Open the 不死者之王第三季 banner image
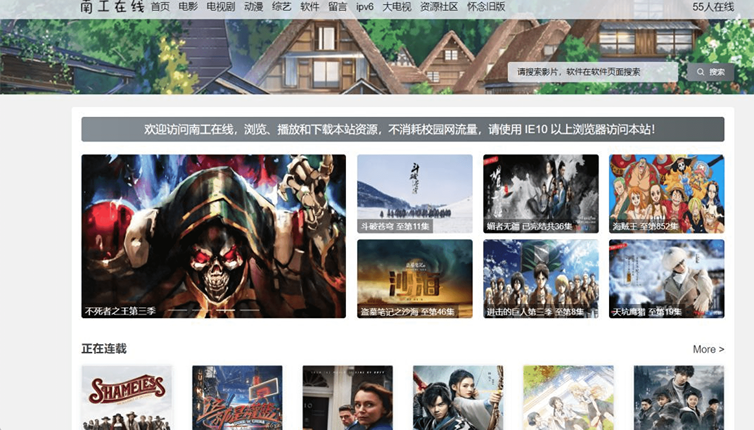This screenshot has width=754, height=430. [213, 236]
